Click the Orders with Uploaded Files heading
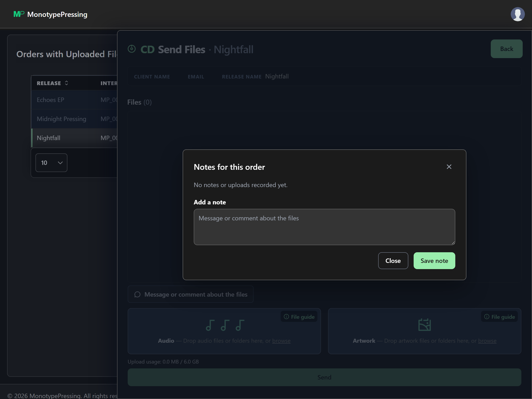Viewport: 532px width, 399px height. point(67,54)
